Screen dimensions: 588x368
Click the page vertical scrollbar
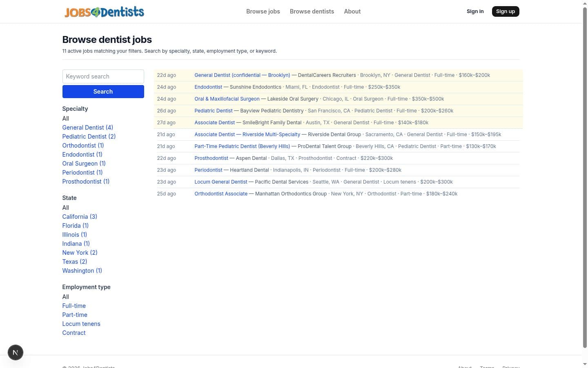[x=585, y=178]
